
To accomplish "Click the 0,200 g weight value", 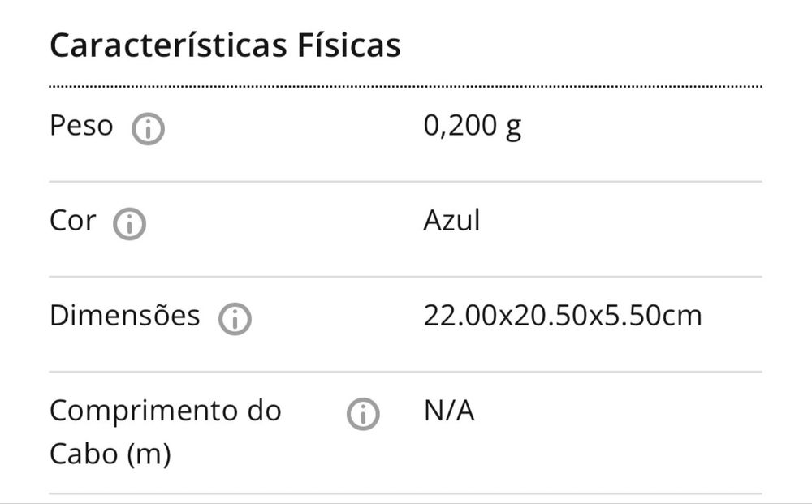I will [x=472, y=127].
